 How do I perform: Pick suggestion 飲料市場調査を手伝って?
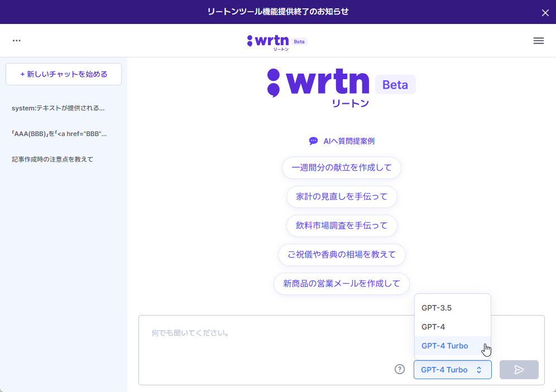click(342, 226)
